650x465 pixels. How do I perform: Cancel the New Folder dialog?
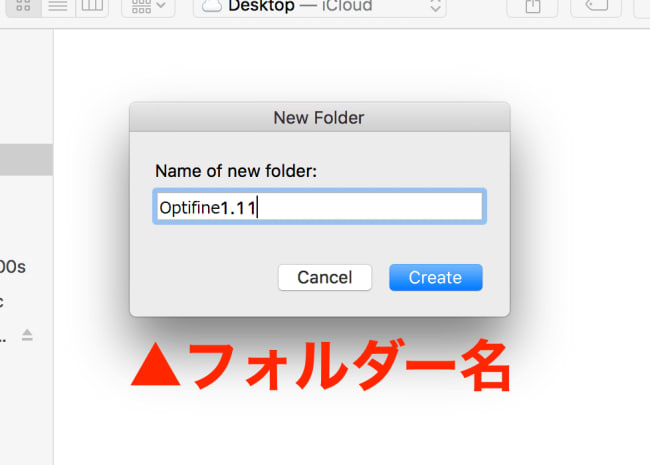pyautogui.click(x=325, y=277)
